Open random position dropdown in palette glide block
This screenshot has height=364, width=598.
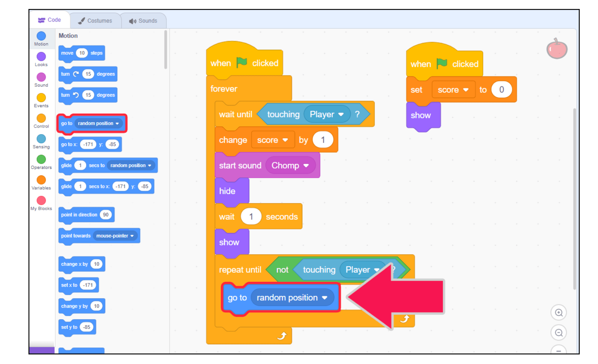[131, 165]
